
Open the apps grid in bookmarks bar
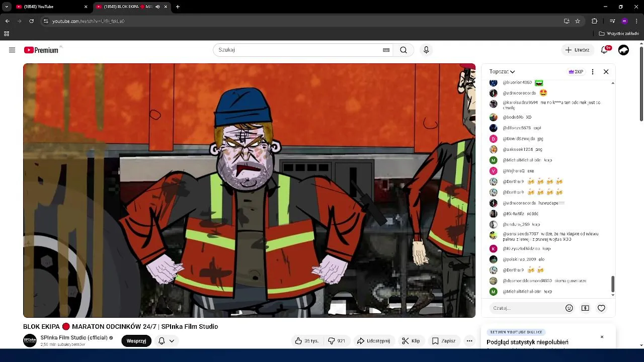point(7,34)
